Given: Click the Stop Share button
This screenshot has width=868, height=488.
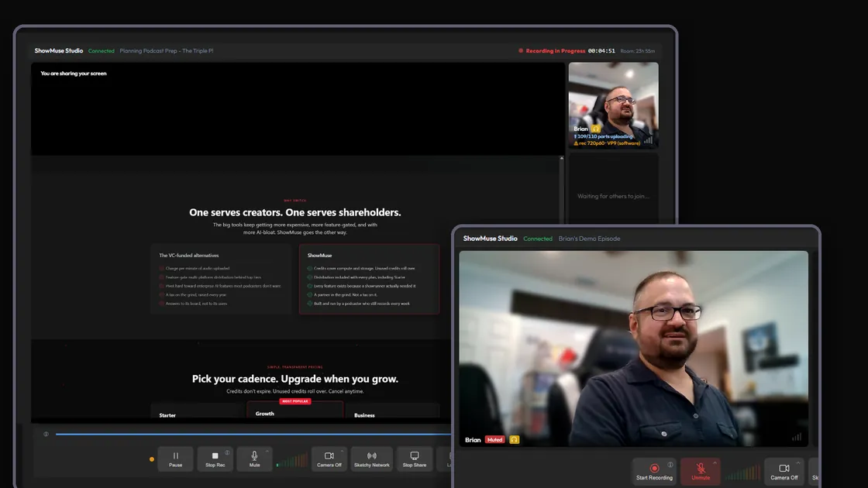Looking at the screenshot, I should coord(414,459).
